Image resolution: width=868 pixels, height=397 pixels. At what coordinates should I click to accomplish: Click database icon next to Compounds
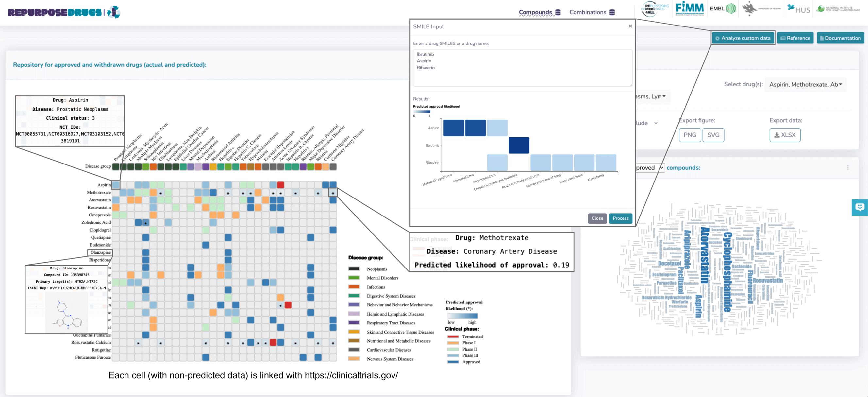(558, 12)
